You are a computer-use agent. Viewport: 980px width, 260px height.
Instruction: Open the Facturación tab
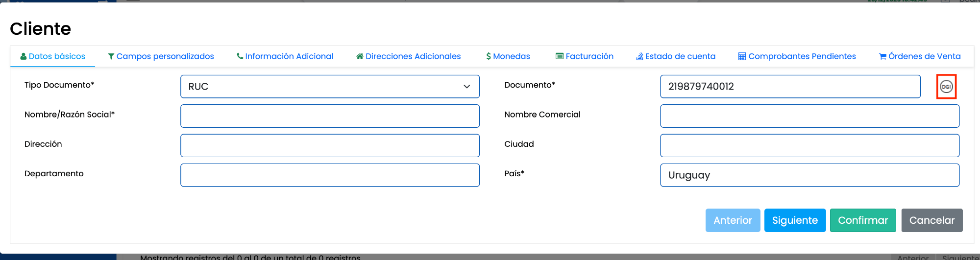[584, 56]
